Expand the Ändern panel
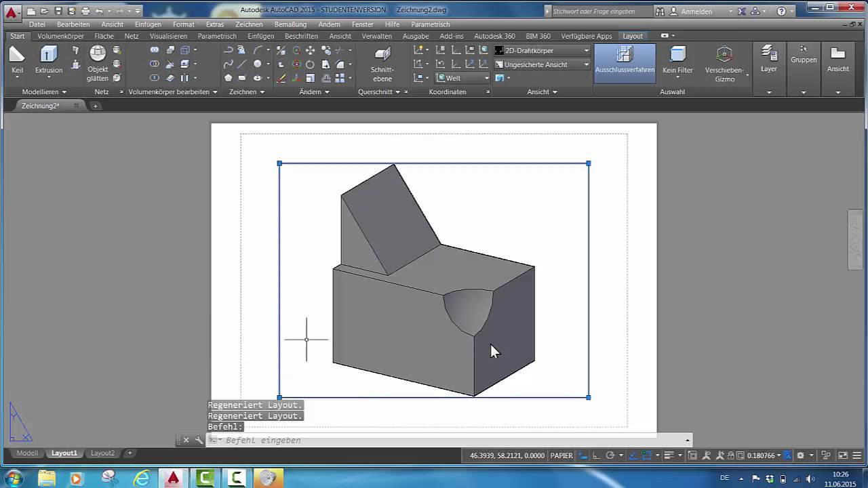Image resolution: width=868 pixels, height=488 pixels. click(314, 91)
